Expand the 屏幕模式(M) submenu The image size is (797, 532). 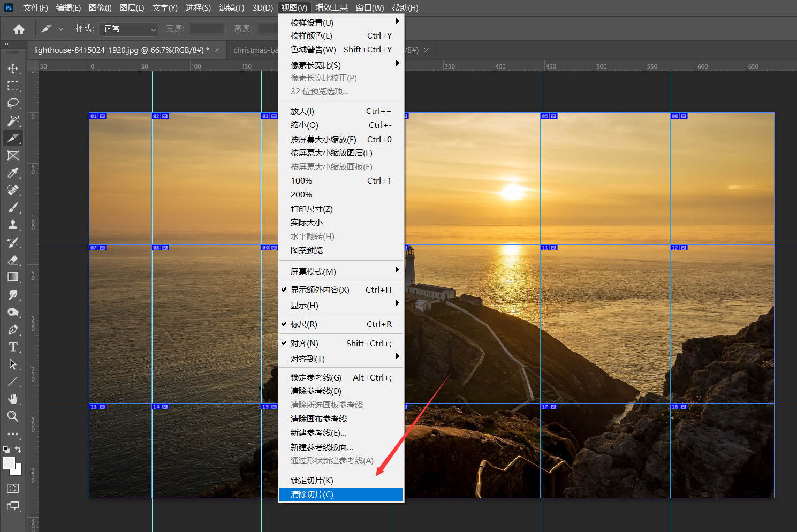[x=341, y=271]
